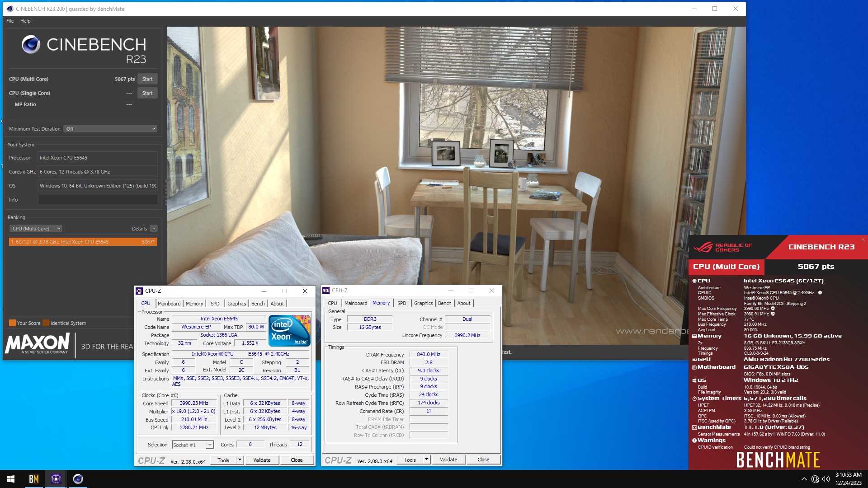Open Mainboard tab in right CPU-Z window

point(356,303)
